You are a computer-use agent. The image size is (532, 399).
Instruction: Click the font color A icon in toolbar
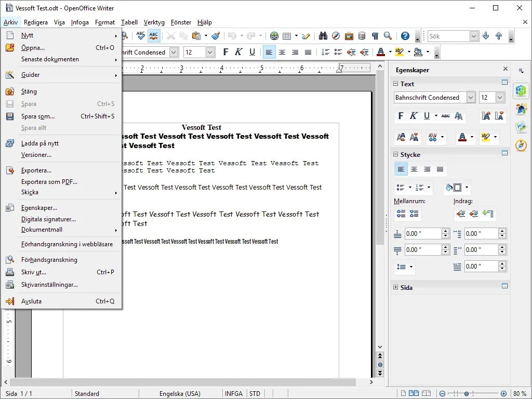(381, 52)
